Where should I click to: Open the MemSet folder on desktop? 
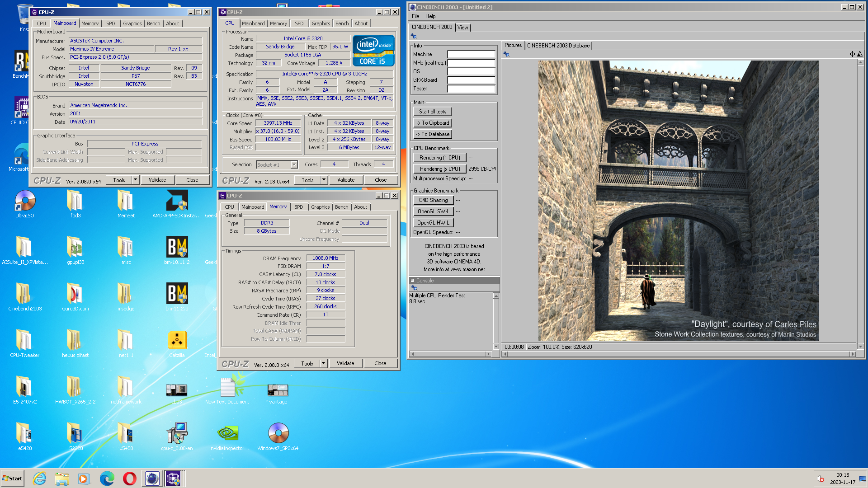(126, 204)
